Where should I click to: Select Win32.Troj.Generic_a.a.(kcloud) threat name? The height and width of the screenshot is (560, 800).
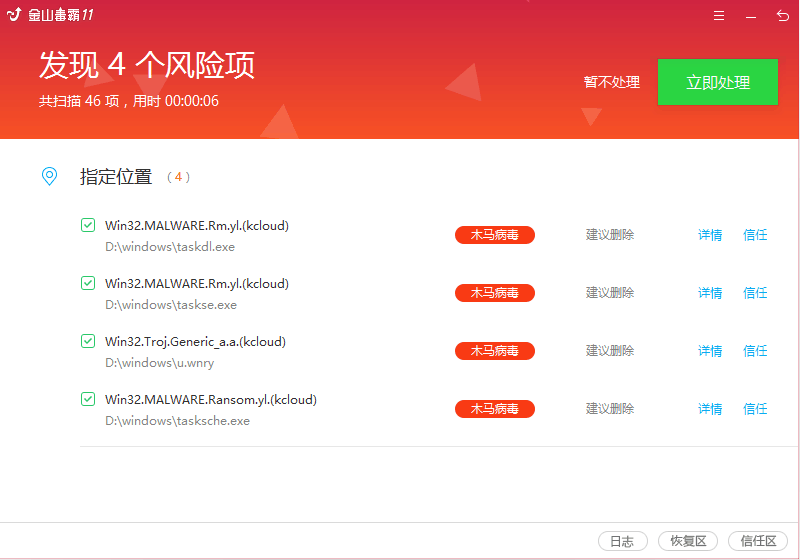coord(195,342)
